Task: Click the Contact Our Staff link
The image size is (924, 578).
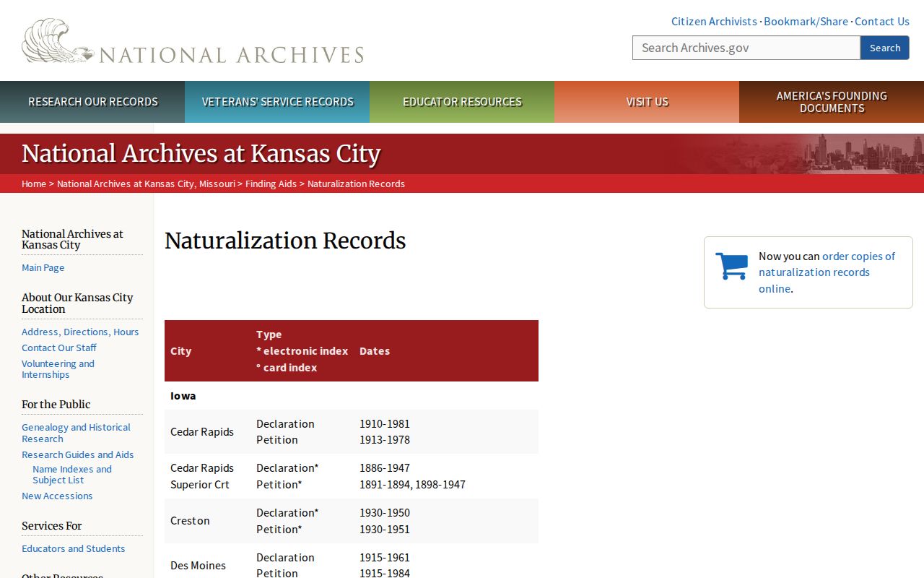Action: (59, 348)
